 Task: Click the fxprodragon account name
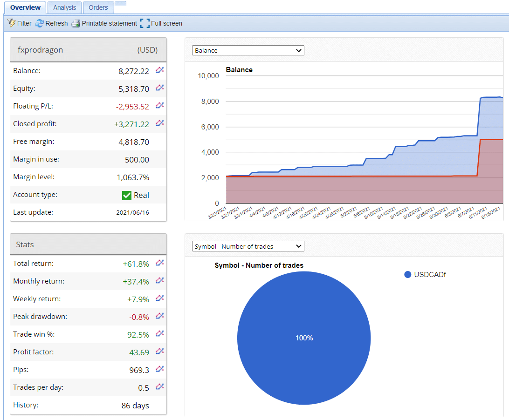tap(40, 50)
